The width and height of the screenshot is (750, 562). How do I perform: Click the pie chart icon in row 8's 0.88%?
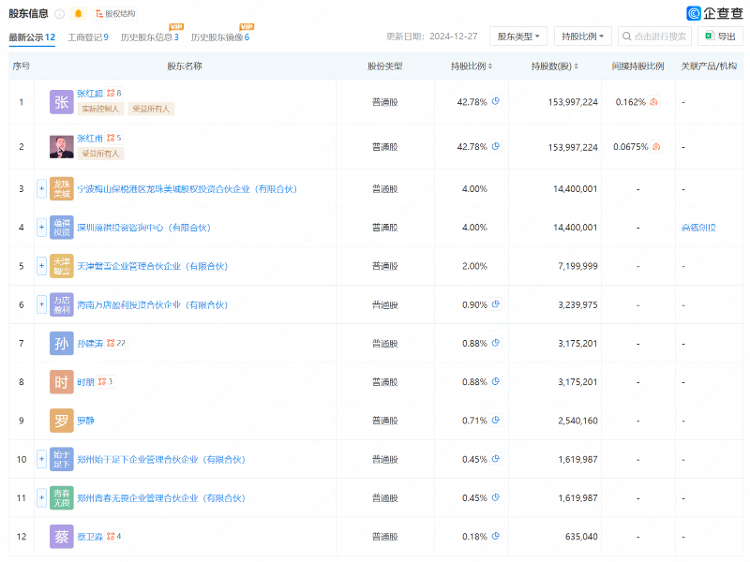point(496,382)
